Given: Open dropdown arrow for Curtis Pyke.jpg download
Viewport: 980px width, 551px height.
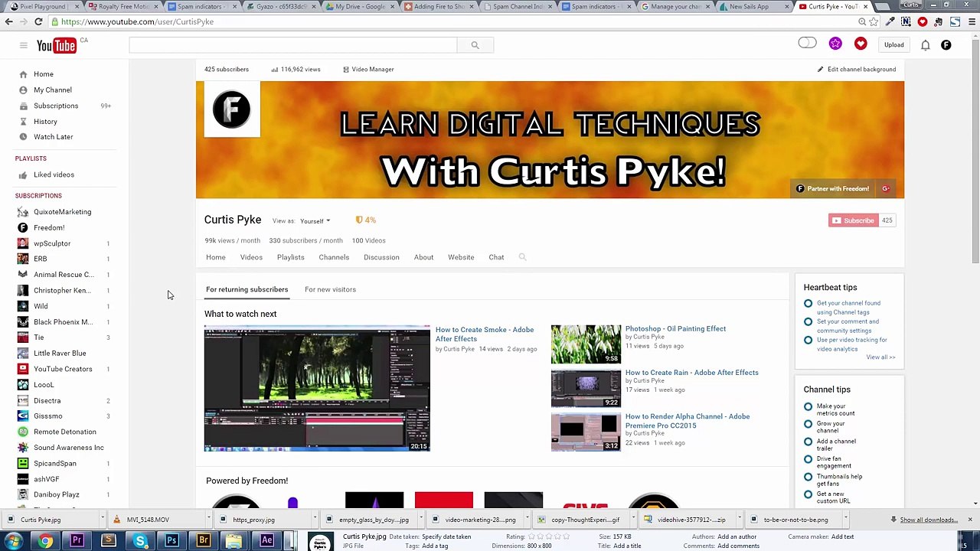Looking at the screenshot, I should (x=102, y=520).
